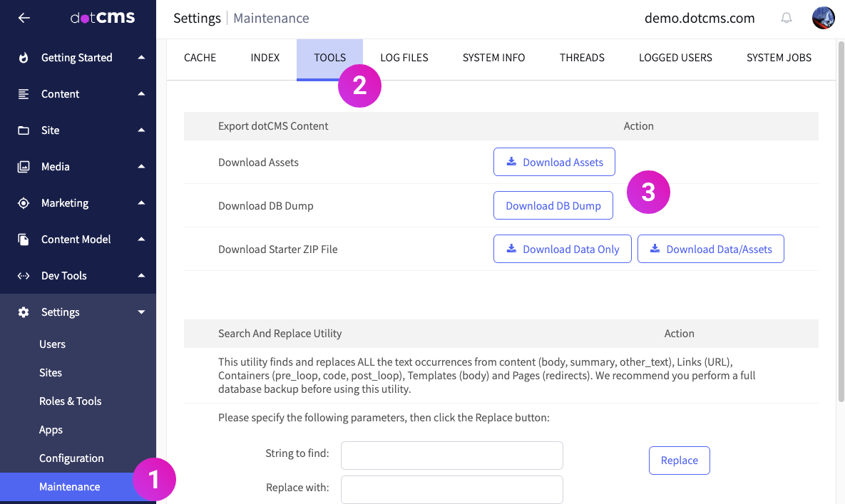This screenshot has width=845, height=504.
Task: Click the Content list icon
Action: coord(24,94)
